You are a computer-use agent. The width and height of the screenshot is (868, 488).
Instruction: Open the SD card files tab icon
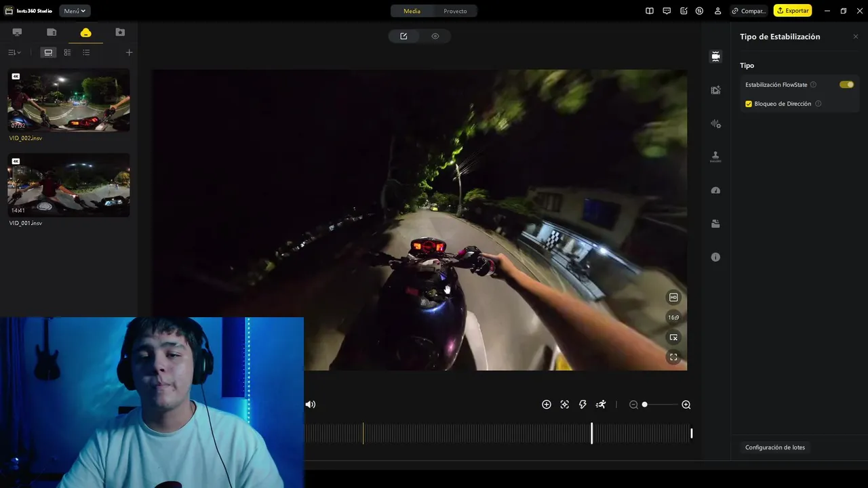(52, 32)
